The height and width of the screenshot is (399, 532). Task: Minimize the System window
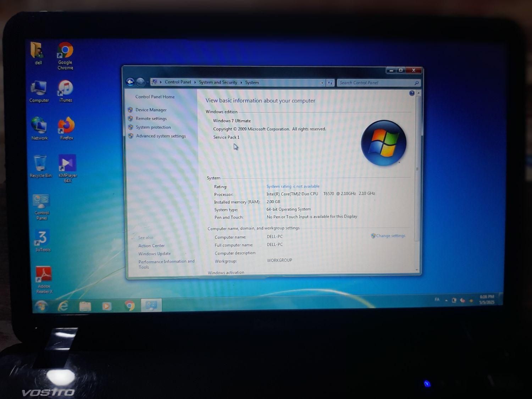391,70
